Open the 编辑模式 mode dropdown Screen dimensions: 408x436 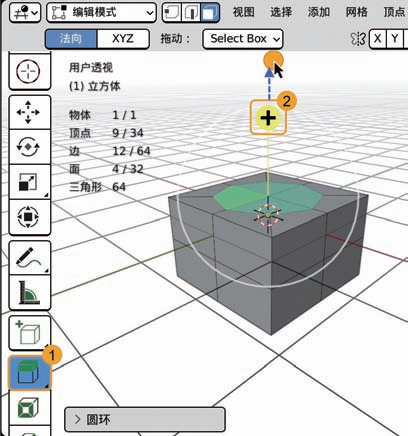(101, 13)
